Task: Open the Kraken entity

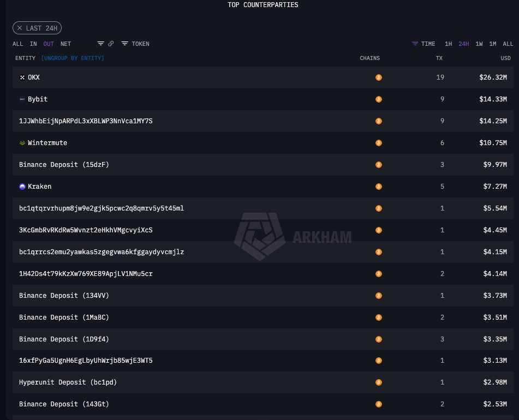Action: pos(40,187)
